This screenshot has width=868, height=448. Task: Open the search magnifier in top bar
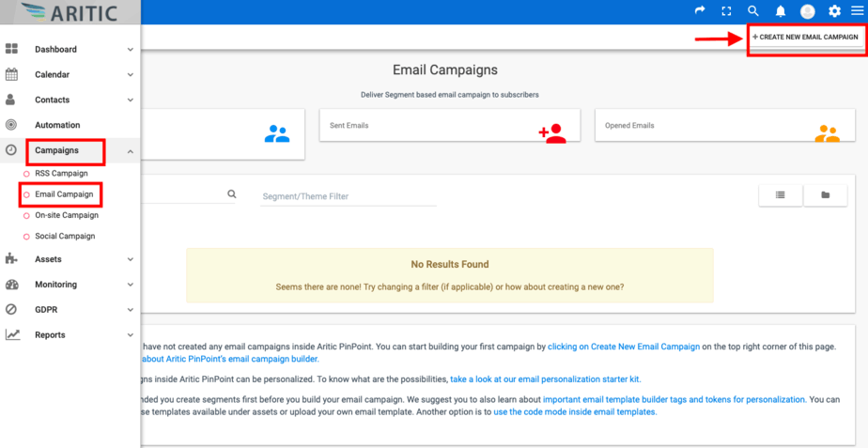752,11
